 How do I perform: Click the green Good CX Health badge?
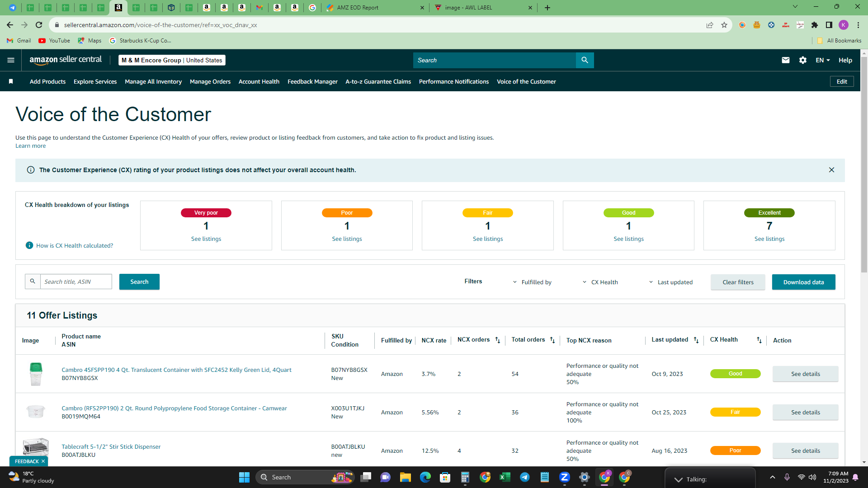pyautogui.click(x=735, y=374)
